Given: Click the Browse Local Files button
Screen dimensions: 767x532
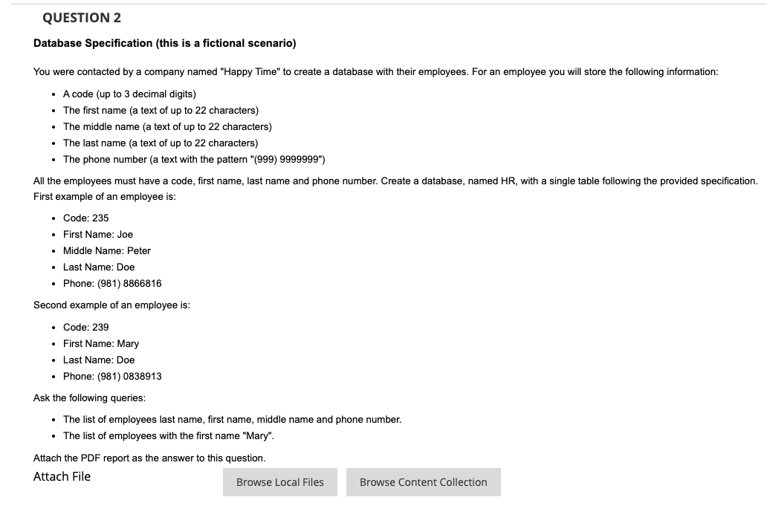Looking at the screenshot, I should tap(280, 481).
